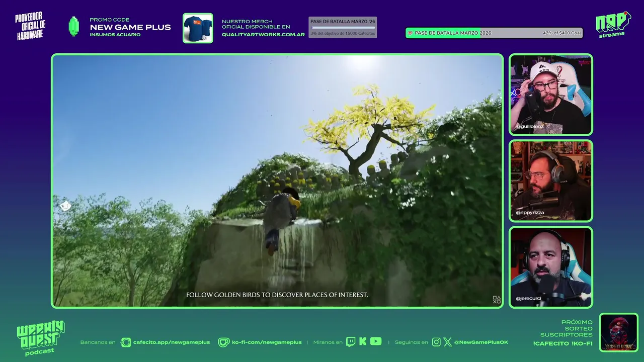Click the !CAFECITO !KO-FI command text
Screen dimensions: 644x362
562,343
